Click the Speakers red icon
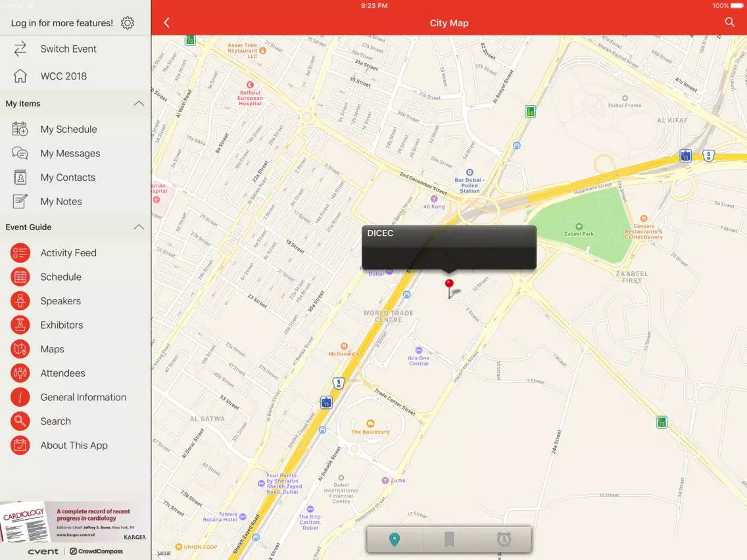The width and height of the screenshot is (747, 560). (20, 301)
